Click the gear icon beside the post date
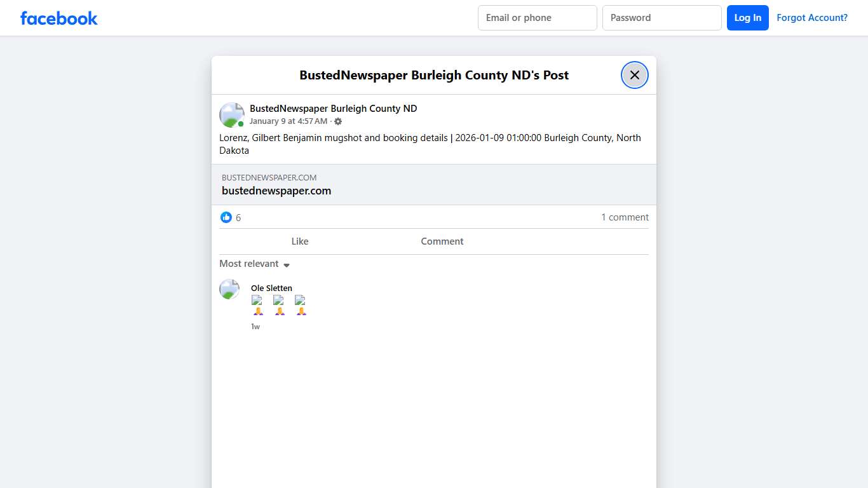This screenshot has height=488, width=868. pos(338,121)
